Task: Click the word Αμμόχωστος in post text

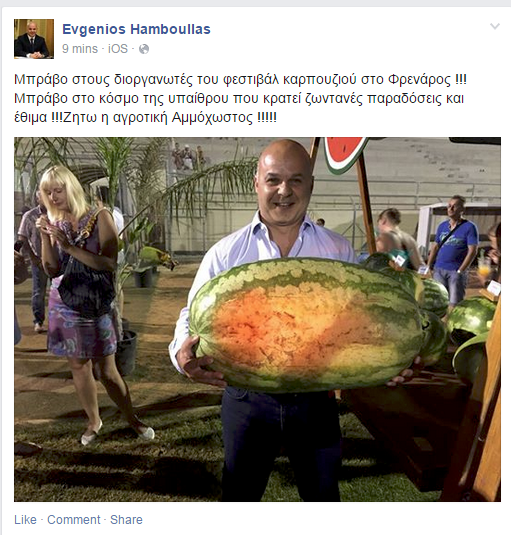Action: coord(212,118)
